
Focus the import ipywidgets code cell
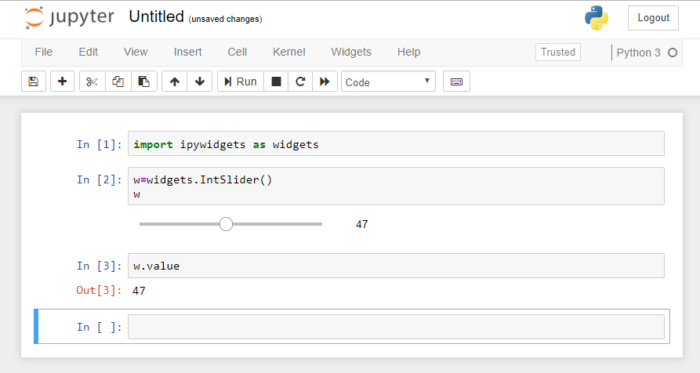[x=396, y=144]
